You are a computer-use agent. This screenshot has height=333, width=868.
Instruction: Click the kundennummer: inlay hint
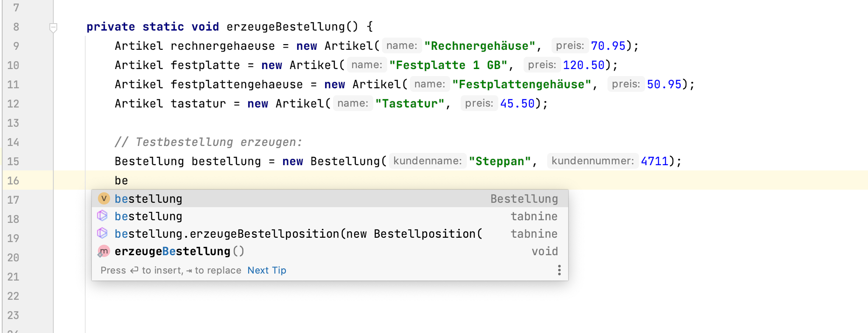[592, 161]
